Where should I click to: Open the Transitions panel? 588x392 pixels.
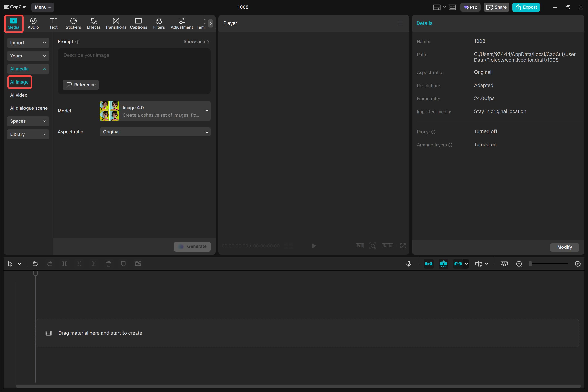click(116, 23)
